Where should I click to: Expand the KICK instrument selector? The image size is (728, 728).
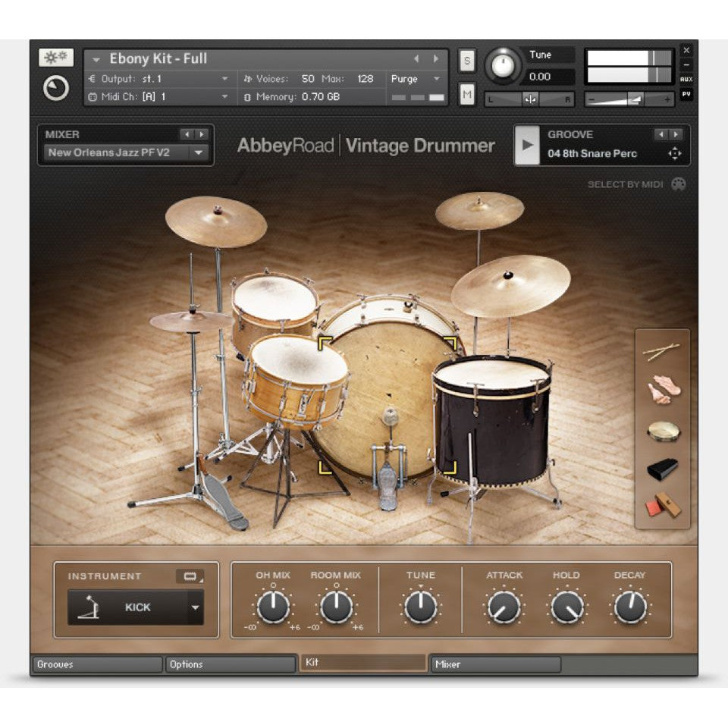[x=195, y=607]
